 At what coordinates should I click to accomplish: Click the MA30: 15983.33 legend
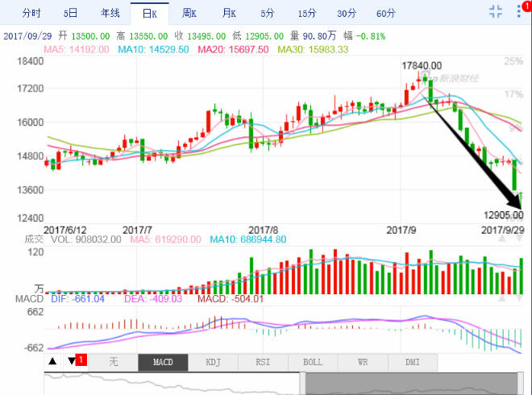[x=314, y=49]
